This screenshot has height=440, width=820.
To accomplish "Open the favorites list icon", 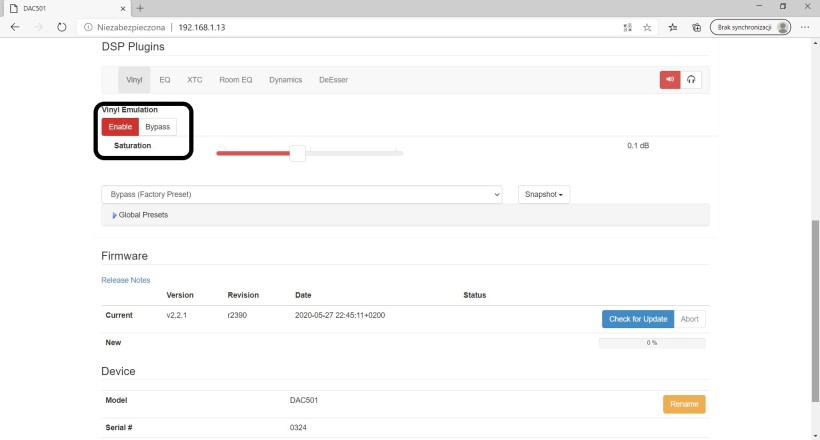I will click(673, 27).
